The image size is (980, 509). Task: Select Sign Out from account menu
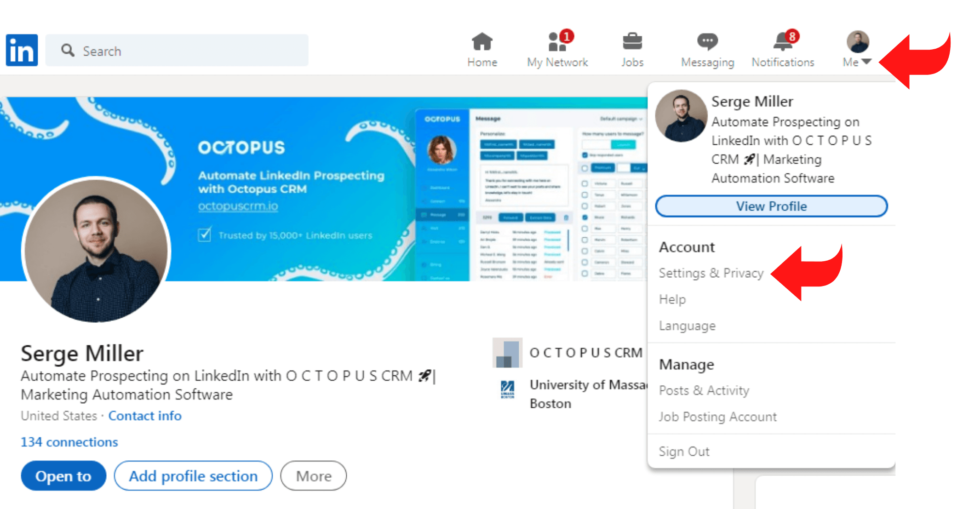coord(685,450)
